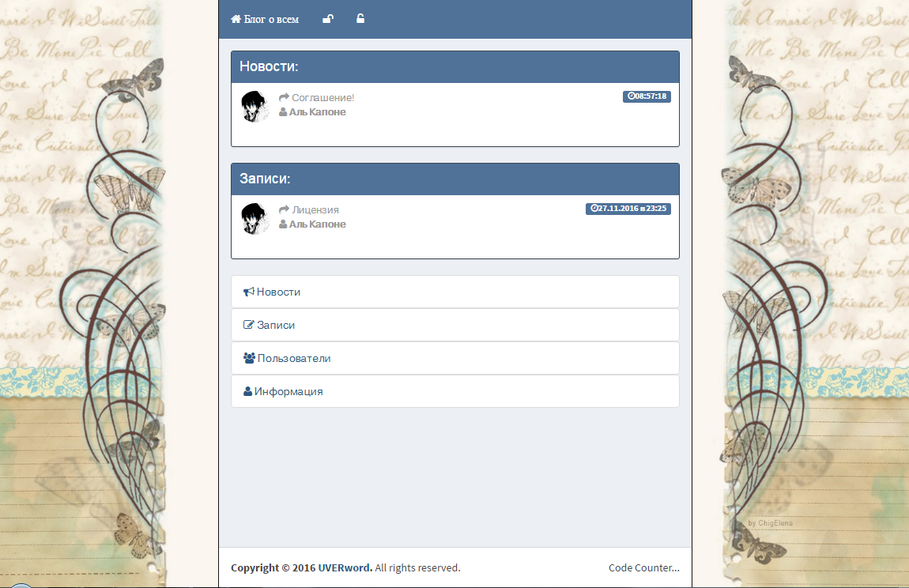Screen dimensions: 909x588
Task: Click the edit pencil icon next to Записи
Action: (x=249, y=325)
